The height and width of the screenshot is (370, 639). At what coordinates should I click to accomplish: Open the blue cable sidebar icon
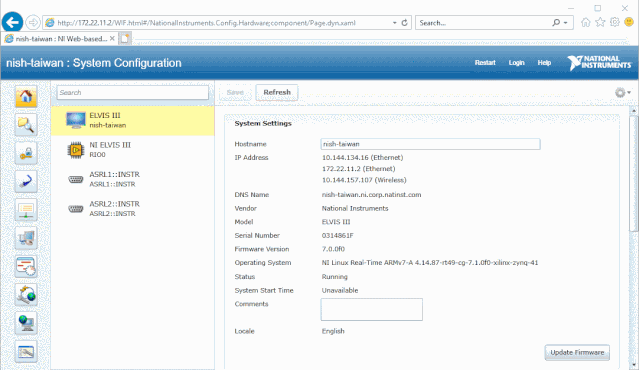(x=26, y=181)
